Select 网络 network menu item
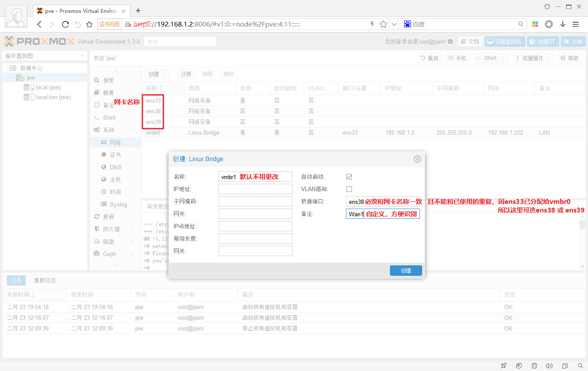The width and height of the screenshot is (588, 371). coord(115,142)
